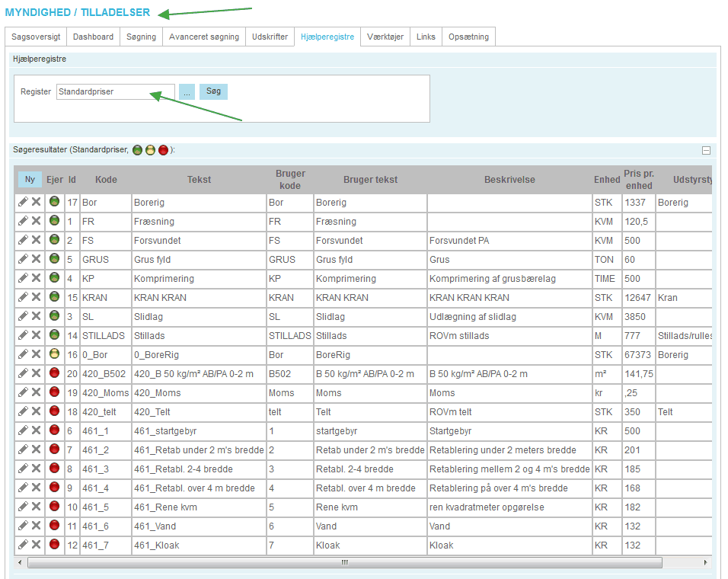This screenshot has height=579, width=728.
Task: Click the edit pencil for 420_Moms row
Action: (x=24, y=392)
